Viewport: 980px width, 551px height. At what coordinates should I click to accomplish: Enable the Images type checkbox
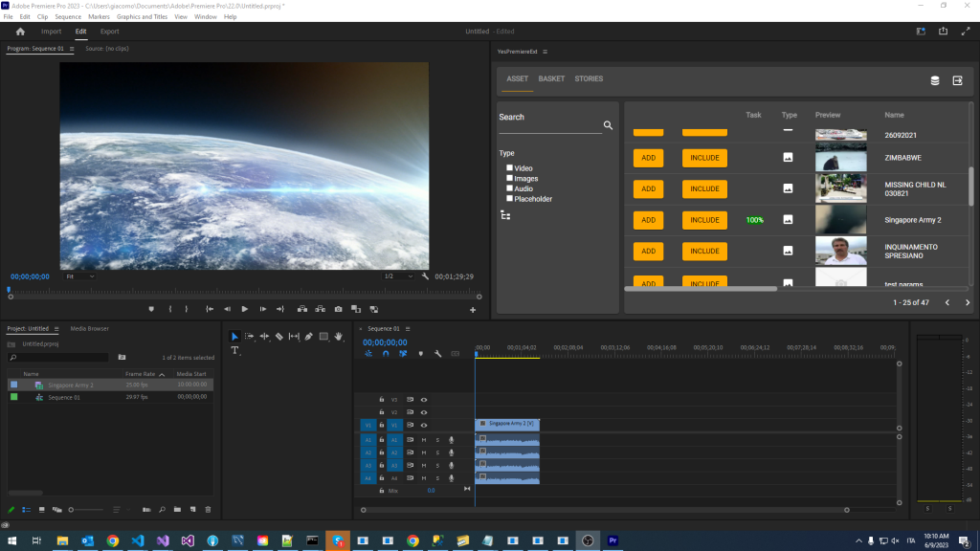click(x=509, y=178)
